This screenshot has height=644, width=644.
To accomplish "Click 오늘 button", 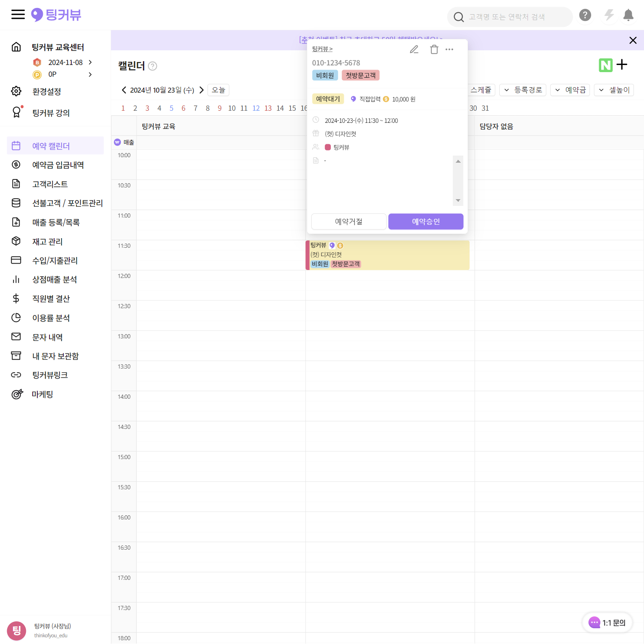I will 218,90.
